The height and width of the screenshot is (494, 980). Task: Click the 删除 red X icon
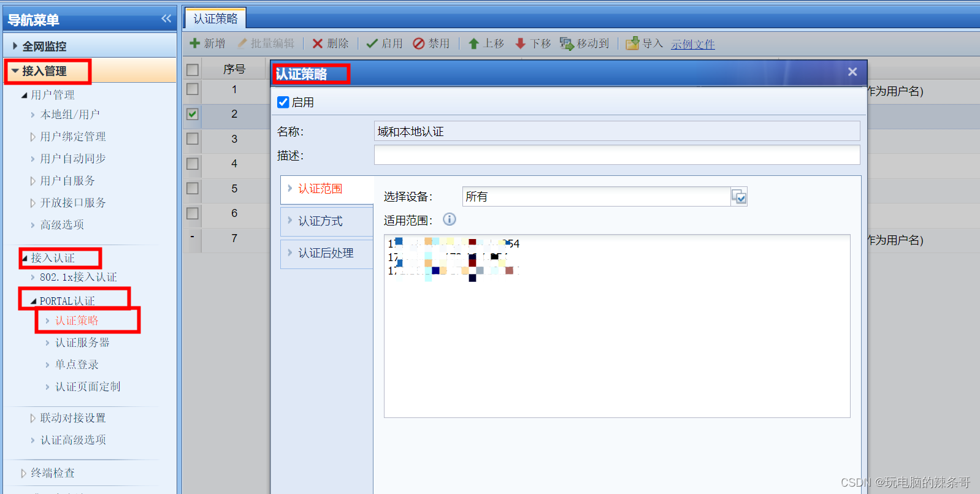318,44
